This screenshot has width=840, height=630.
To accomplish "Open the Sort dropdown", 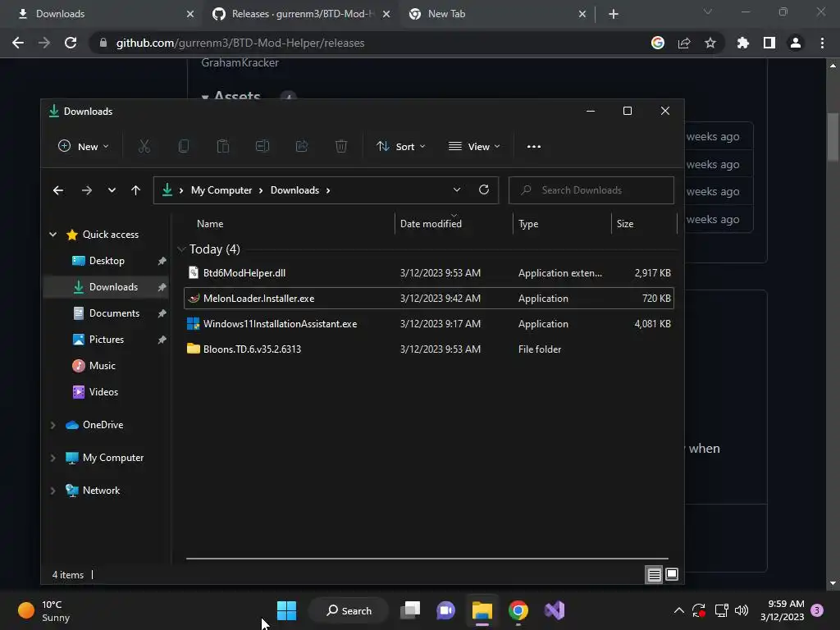I will (x=400, y=146).
